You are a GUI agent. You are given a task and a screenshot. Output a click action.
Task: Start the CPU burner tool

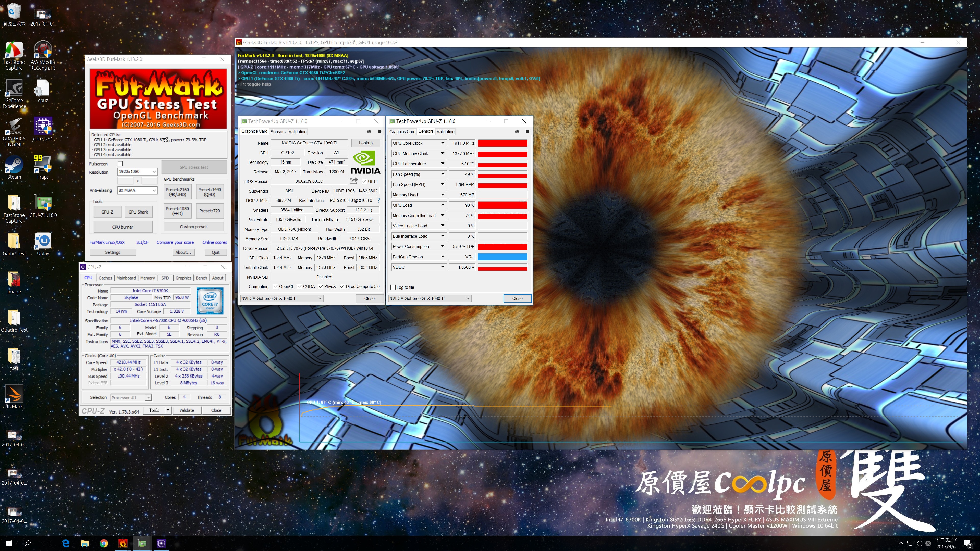122,227
